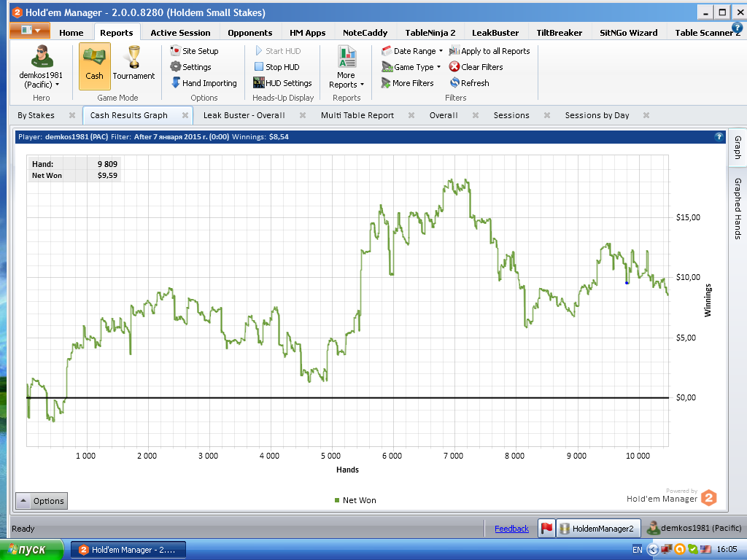Switch to the Overall report tab
747x560 pixels.
(x=444, y=115)
